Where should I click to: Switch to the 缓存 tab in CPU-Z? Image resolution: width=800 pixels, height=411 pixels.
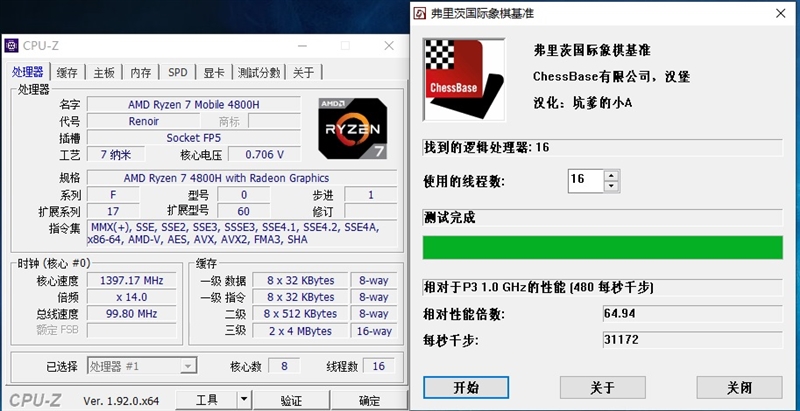(67, 72)
